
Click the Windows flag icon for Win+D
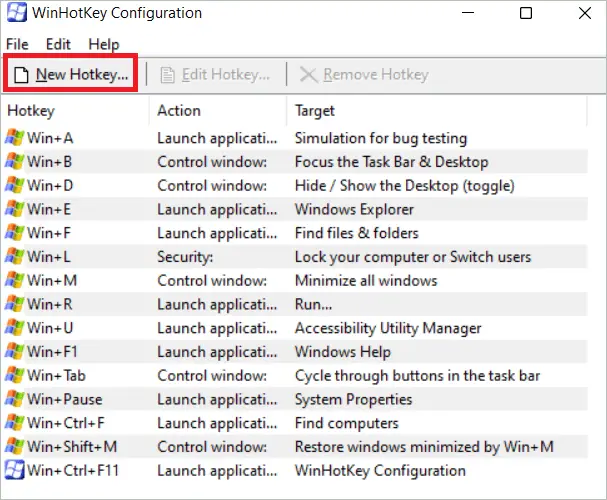pyautogui.click(x=14, y=185)
